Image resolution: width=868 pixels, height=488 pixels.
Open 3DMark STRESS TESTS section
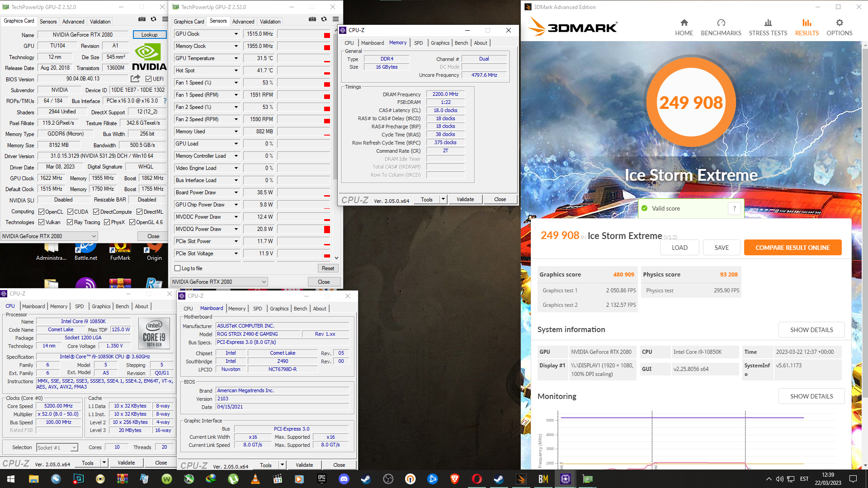[x=768, y=28]
